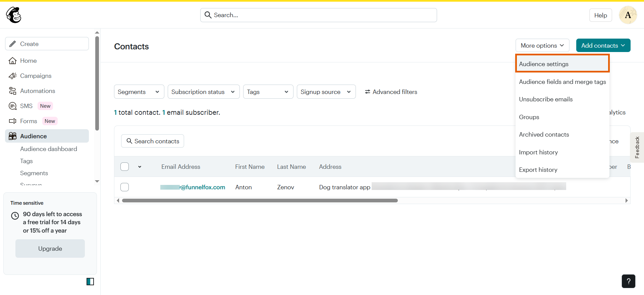
Task: Click the Campaigns megaphone icon
Action: [13, 76]
